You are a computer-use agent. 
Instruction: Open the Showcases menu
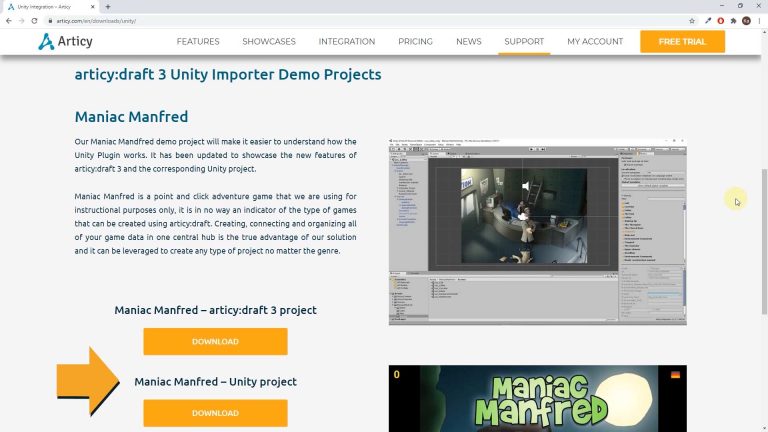tap(269, 42)
